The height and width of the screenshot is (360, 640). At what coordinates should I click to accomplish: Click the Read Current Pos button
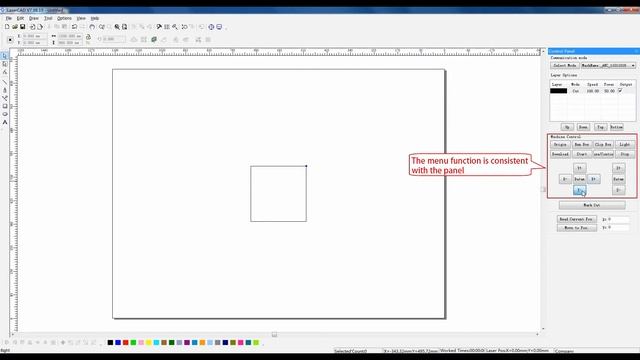[576, 219]
